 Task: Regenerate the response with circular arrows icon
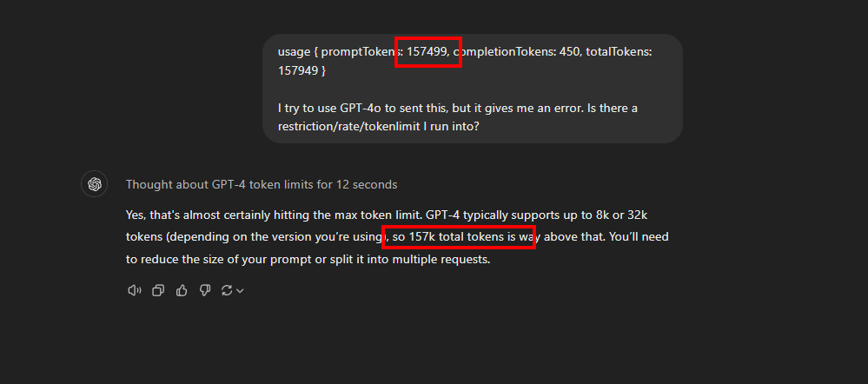click(227, 290)
